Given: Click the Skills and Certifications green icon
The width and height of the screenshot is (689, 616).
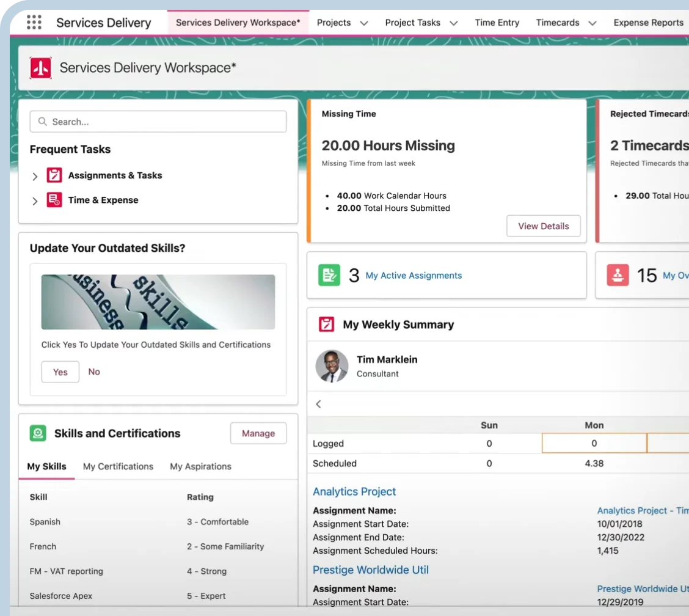Looking at the screenshot, I should coord(38,433).
